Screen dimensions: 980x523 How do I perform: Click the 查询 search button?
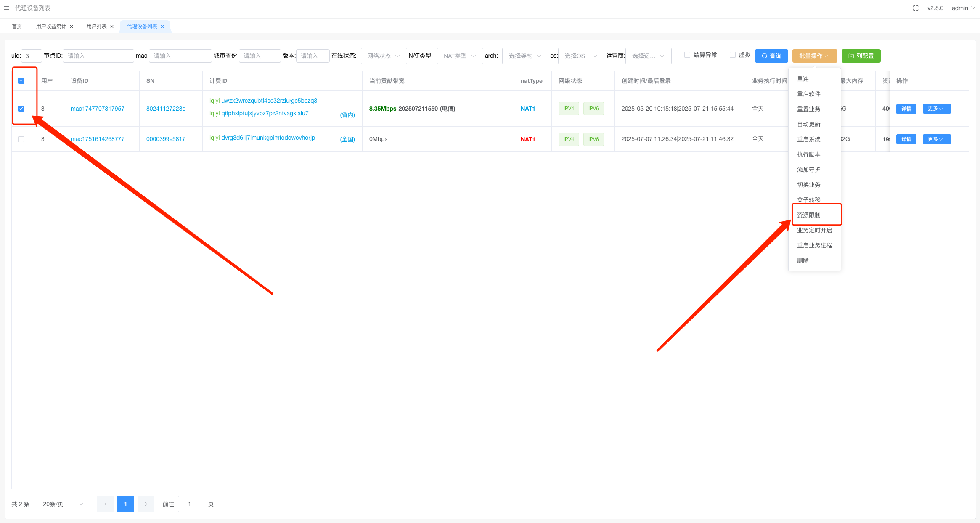(x=771, y=56)
